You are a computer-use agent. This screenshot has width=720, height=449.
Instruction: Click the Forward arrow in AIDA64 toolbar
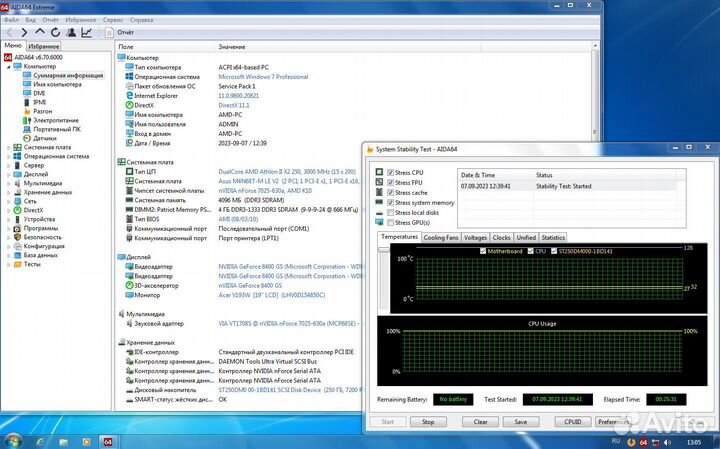pos(24,32)
